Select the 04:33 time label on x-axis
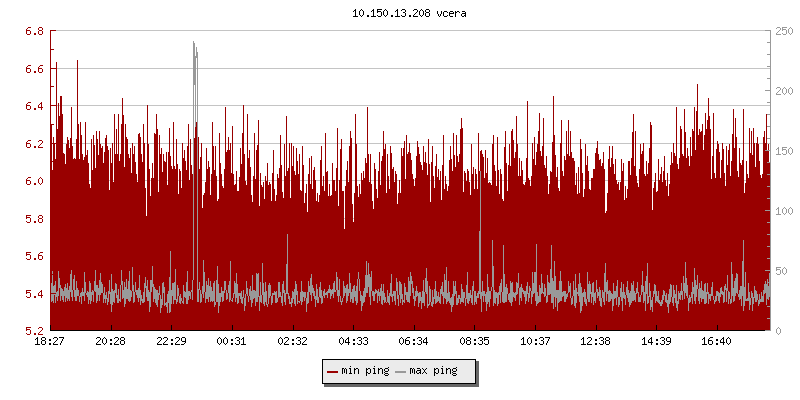800x400 pixels. (x=353, y=341)
